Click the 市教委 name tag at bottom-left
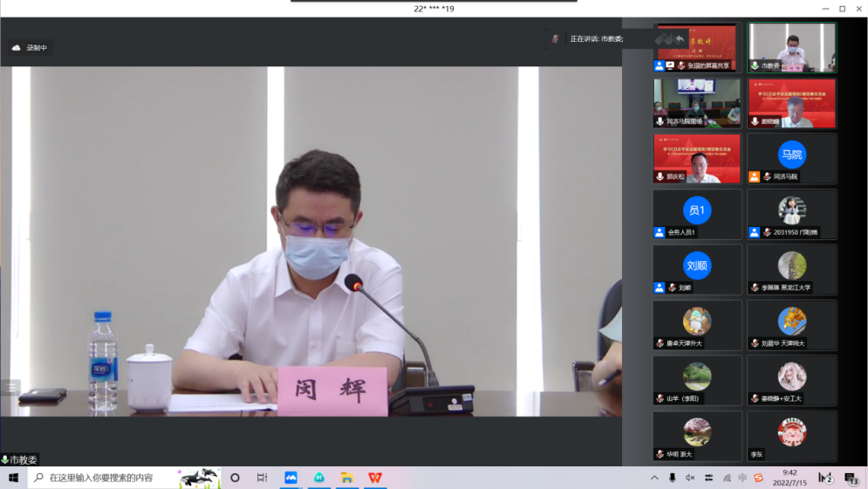The width and height of the screenshot is (868, 489). coord(20,459)
